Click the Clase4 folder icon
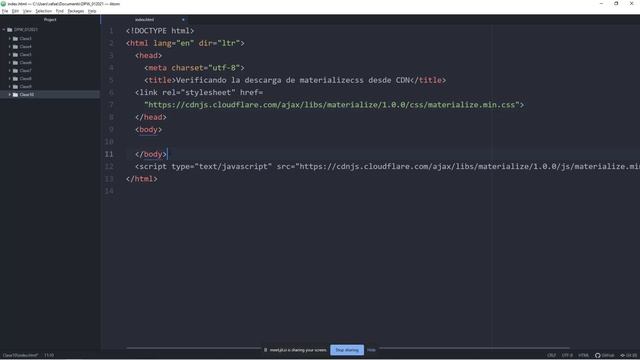This screenshot has height=360, width=640. tap(15, 47)
